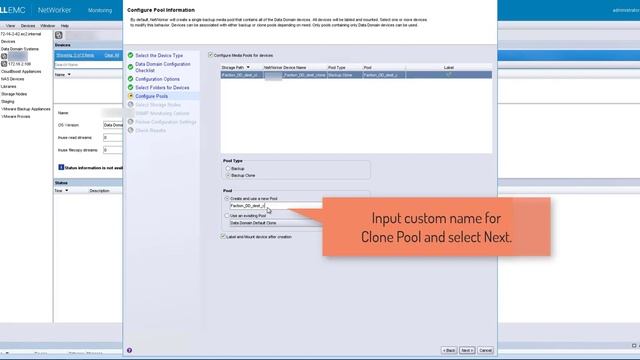The image size is (640, 360).
Task: Click the help question-mark icon in the wizard
Action: [x=129, y=350]
